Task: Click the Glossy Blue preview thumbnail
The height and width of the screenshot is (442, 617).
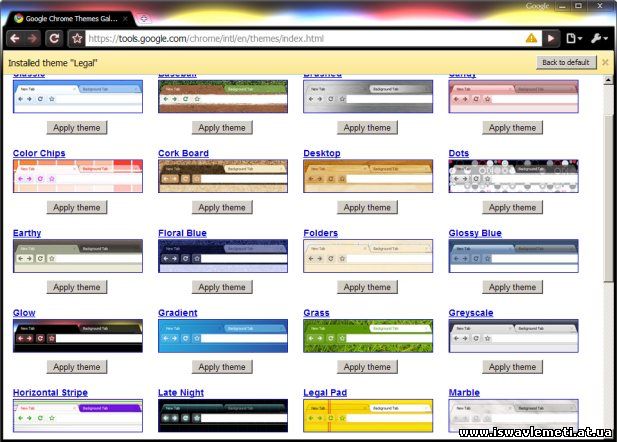Action: pos(514,256)
